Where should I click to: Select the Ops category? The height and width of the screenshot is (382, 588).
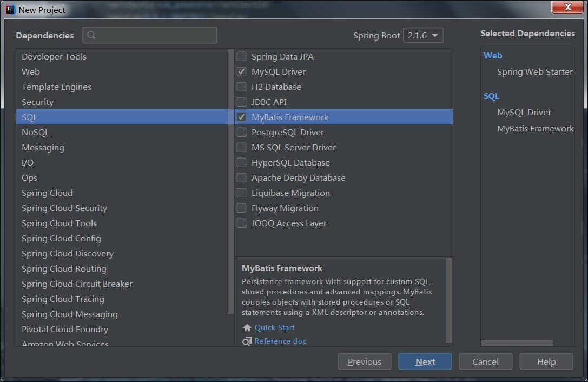point(122,178)
